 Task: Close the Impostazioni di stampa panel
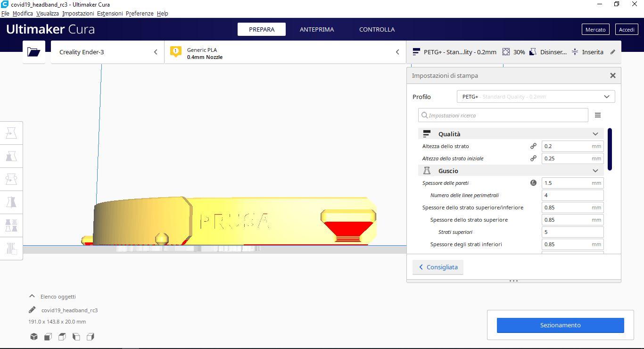click(613, 75)
